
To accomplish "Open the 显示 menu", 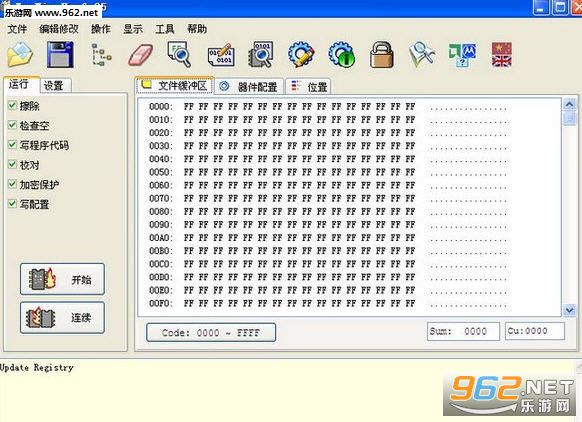I will pyautogui.click(x=133, y=29).
